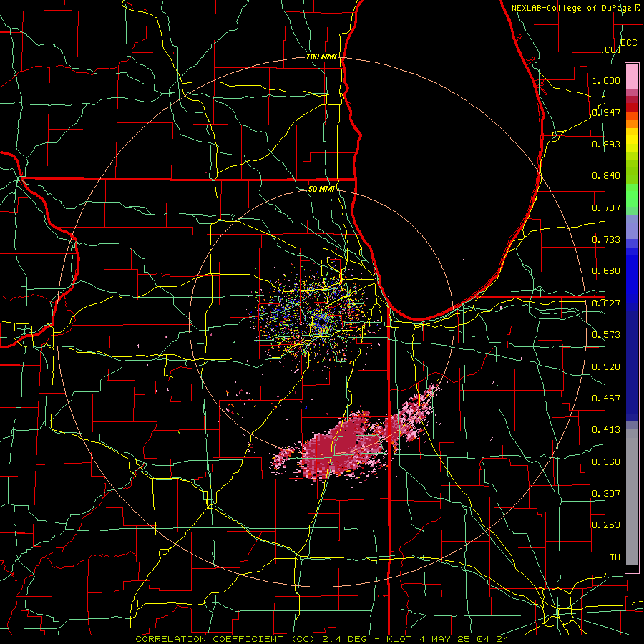The height and width of the screenshot is (644, 644).
Task: Click the 50 NMI range ring label
Action: click(321, 189)
